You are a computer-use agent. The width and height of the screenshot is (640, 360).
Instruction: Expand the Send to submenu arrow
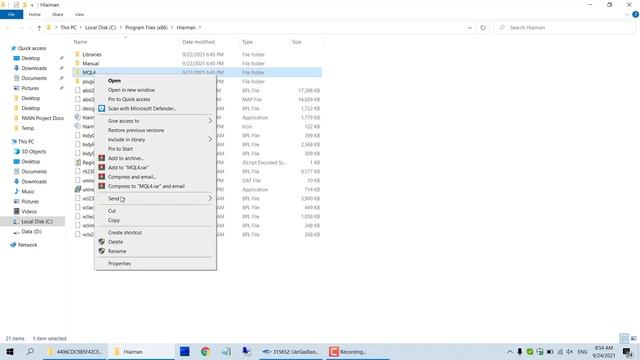pyautogui.click(x=210, y=198)
